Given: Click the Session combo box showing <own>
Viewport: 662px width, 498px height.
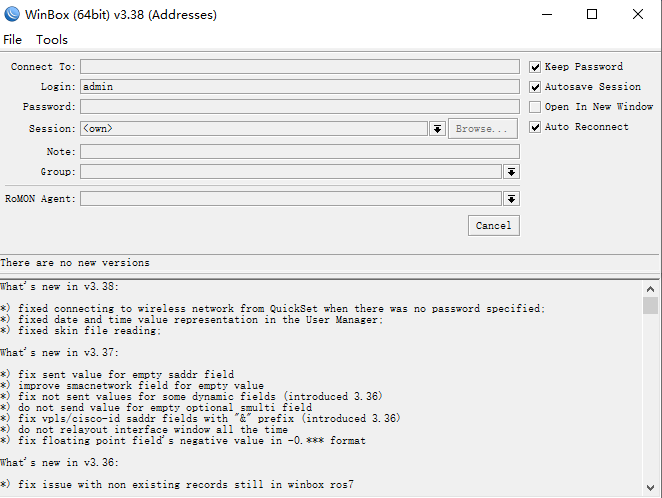Looking at the screenshot, I should click(254, 128).
